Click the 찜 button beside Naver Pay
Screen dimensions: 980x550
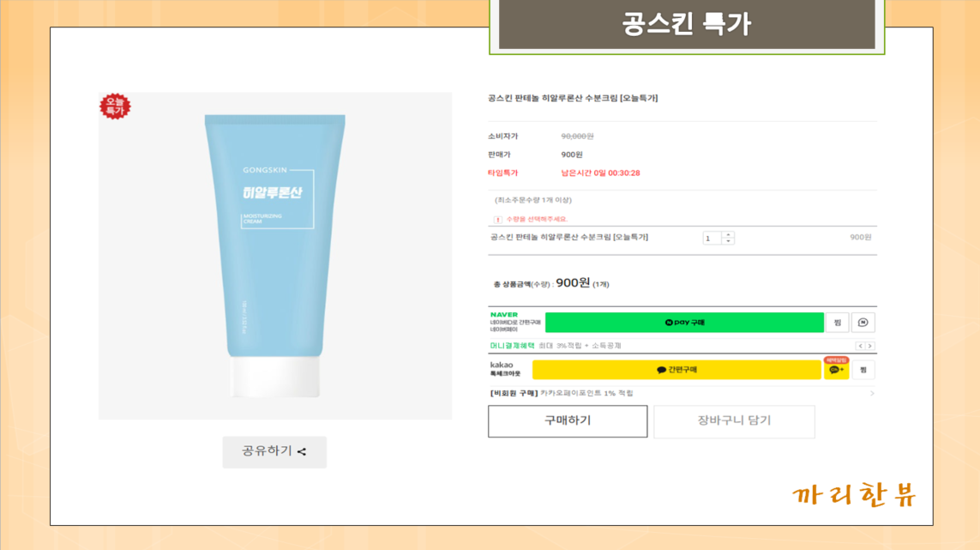click(838, 323)
